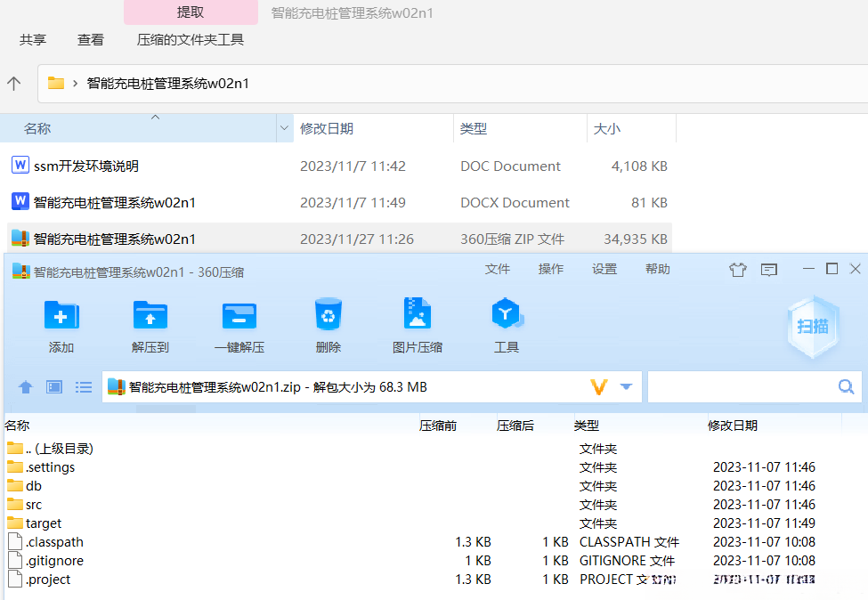The height and width of the screenshot is (600, 868).
Task: Click the 扫描 (Scan) shield button
Action: [x=813, y=327]
